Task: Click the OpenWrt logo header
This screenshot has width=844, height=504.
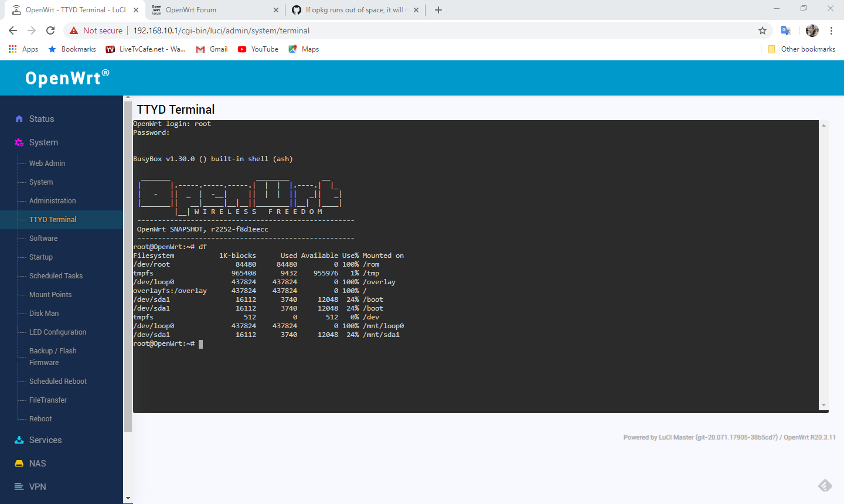Action: click(x=67, y=77)
